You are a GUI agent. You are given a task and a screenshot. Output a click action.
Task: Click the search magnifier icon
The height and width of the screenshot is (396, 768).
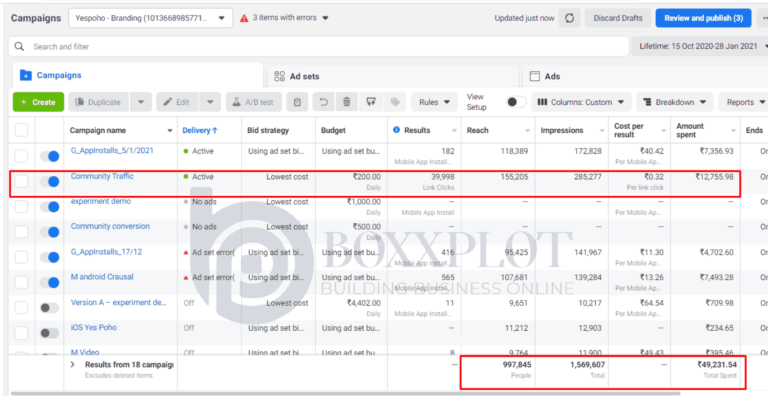click(19, 47)
